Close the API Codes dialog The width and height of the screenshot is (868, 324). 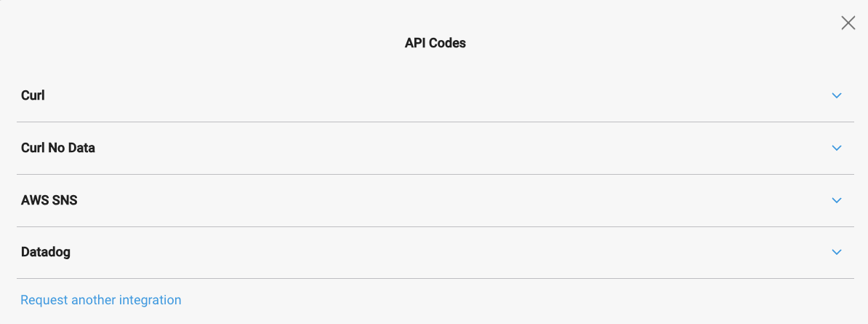pos(848,23)
